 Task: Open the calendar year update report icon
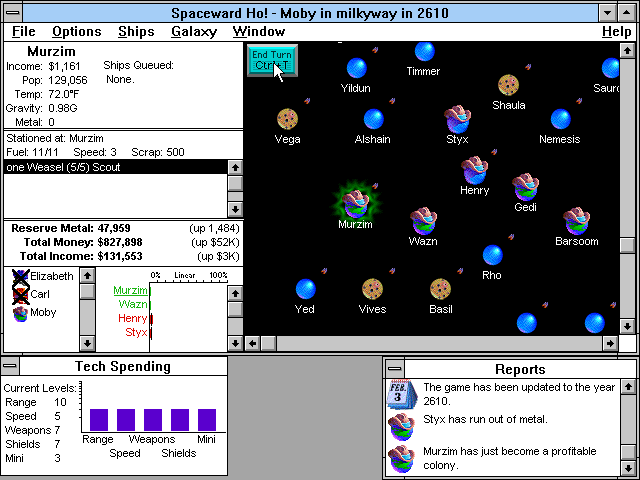[x=402, y=394]
